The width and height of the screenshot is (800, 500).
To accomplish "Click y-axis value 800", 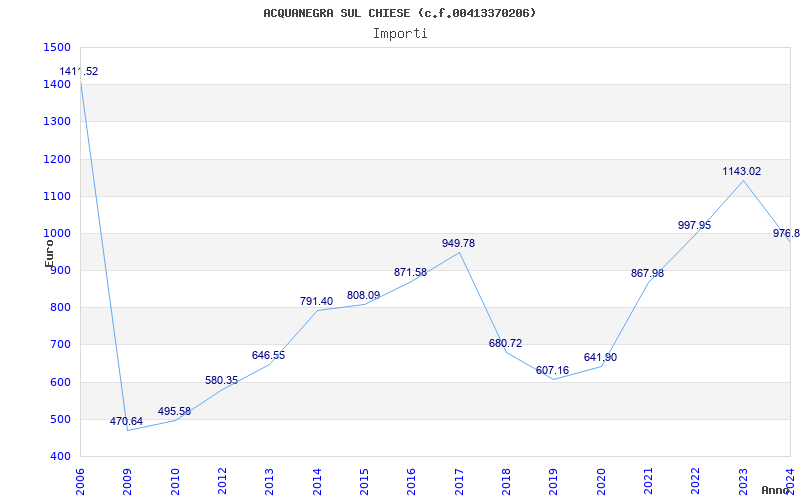I will click(x=61, y=308).
